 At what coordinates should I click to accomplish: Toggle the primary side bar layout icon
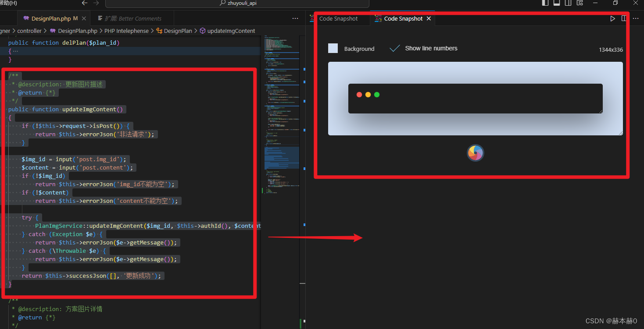(545, 3)
